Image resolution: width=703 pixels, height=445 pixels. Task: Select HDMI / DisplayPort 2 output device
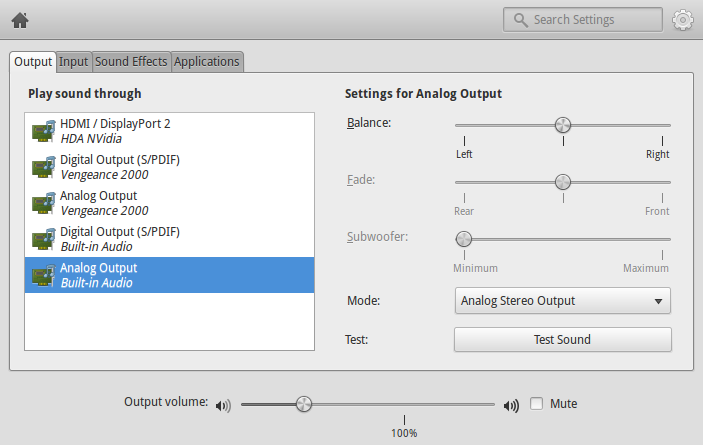tap(169, 131)
